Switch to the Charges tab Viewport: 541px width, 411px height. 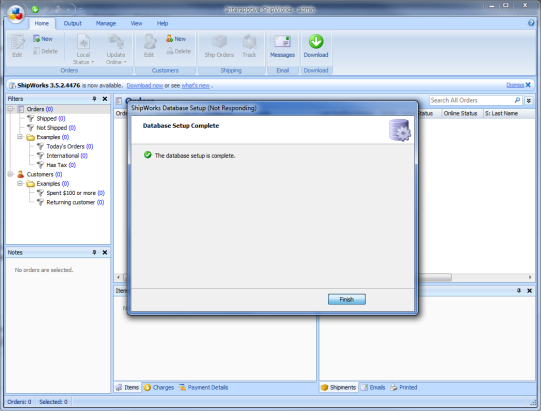pos(159,388)
